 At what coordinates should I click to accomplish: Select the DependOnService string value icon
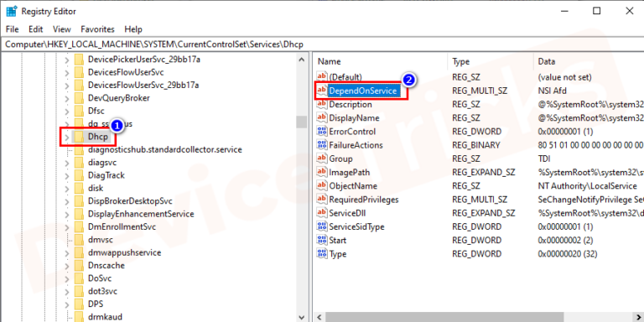tap(322, 91)
